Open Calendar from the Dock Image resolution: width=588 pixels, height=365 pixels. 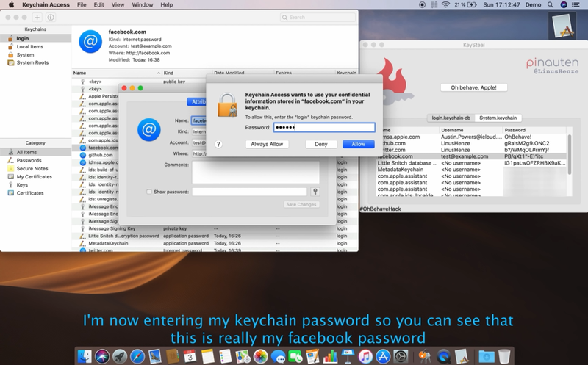pos(190,356)
